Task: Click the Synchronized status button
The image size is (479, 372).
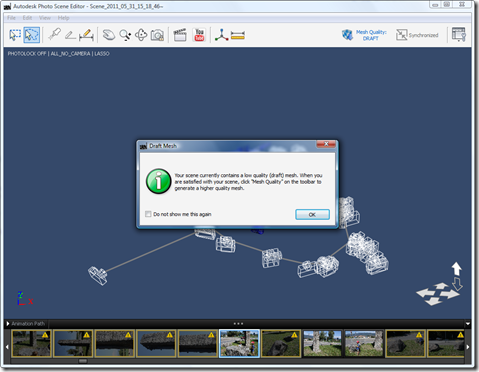Action: pos(417,35)
